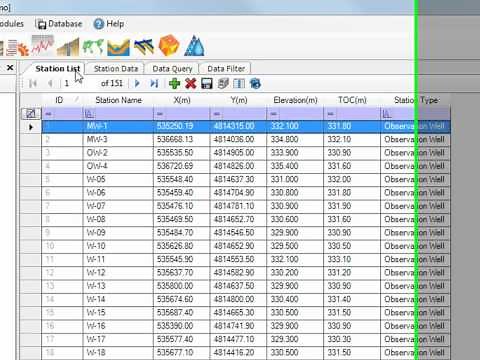Open the orange 3D cube module icon
Viewport: 480px width, 360px height.
[x=169, y=45]
